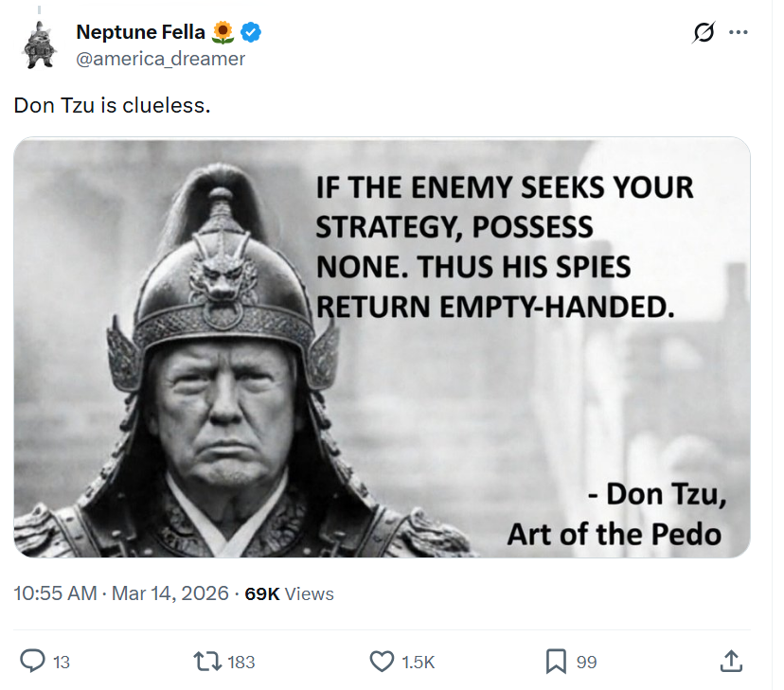Open the Neptune Fella profile avatar
The height and width of the screenshot is (690, 784).
pos(40,45)
